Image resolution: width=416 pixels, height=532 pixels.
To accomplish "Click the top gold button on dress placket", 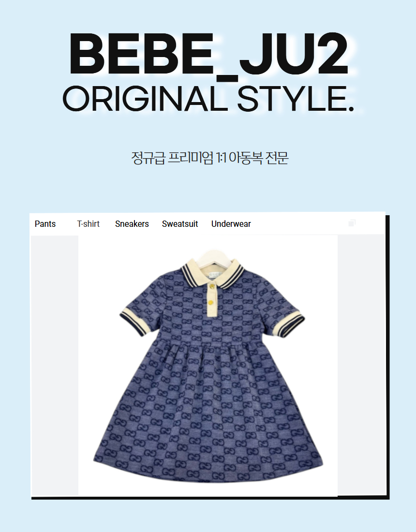I will click(212, 287).
